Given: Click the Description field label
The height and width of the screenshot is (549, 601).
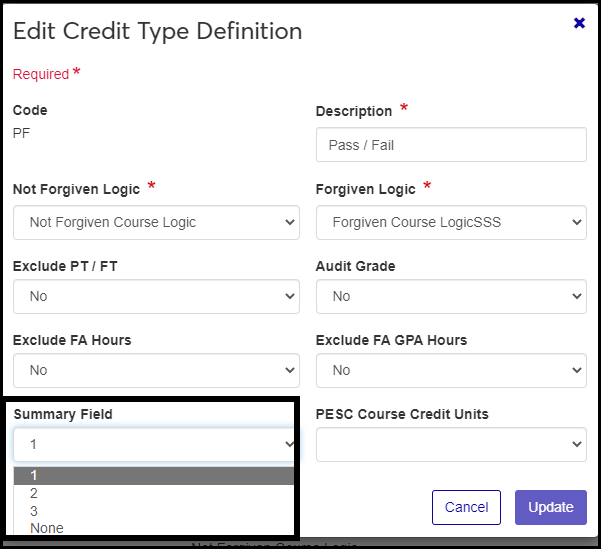Looking at the screenshot, I should 353,111.
